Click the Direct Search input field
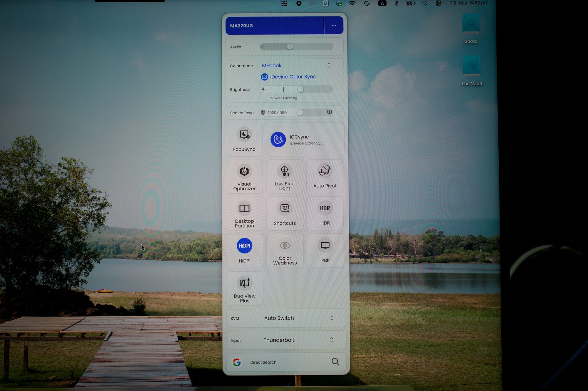The image size is (588, 391). point(286,362)
